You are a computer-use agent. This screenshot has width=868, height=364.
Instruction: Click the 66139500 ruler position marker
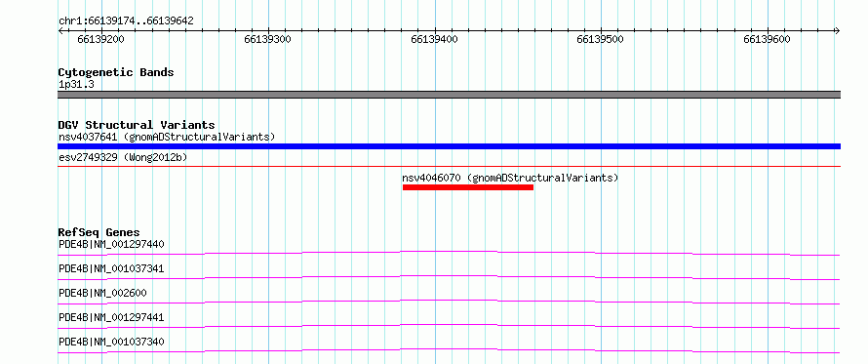(600, 39)
